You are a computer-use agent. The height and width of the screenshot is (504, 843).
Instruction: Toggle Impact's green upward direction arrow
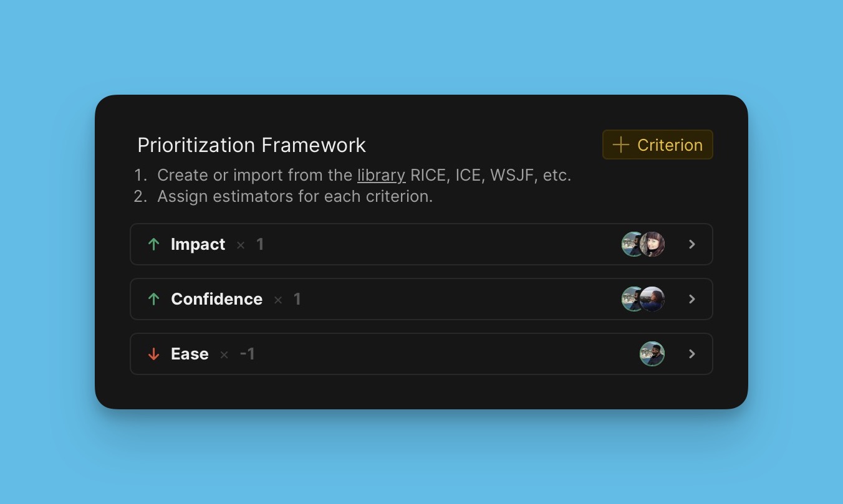click(153, 244)
